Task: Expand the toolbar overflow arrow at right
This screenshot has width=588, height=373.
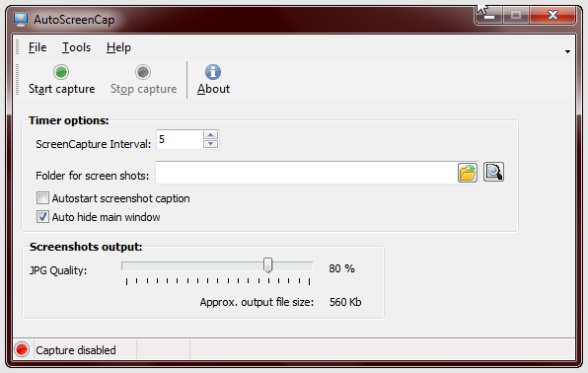Action: 567,51
